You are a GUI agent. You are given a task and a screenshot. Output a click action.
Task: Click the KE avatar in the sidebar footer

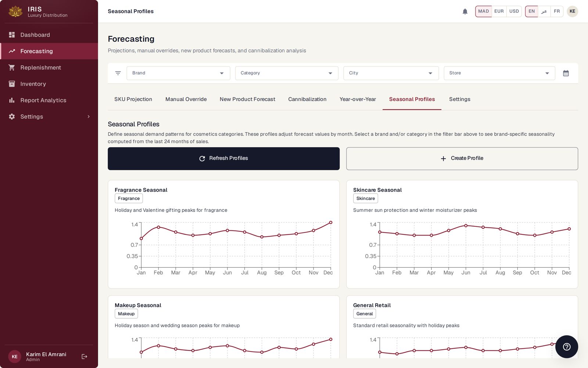(15, 357)
